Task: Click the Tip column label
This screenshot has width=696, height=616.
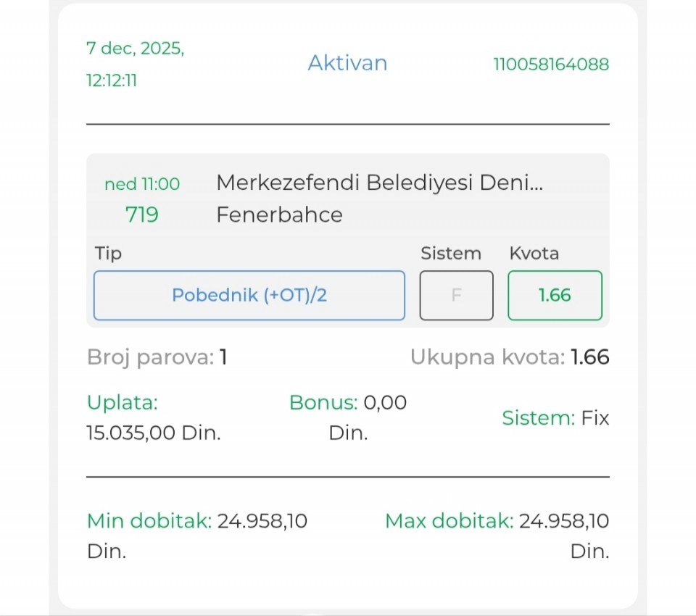Action: pyautogui.click(x=108, y=254)
